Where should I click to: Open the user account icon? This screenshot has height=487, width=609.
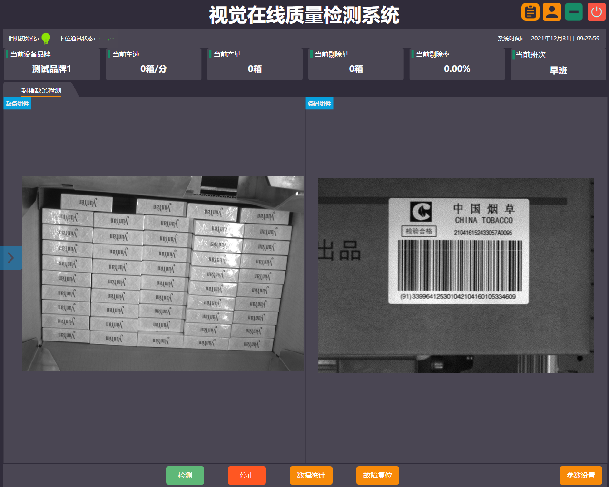(x=551, y=13)
